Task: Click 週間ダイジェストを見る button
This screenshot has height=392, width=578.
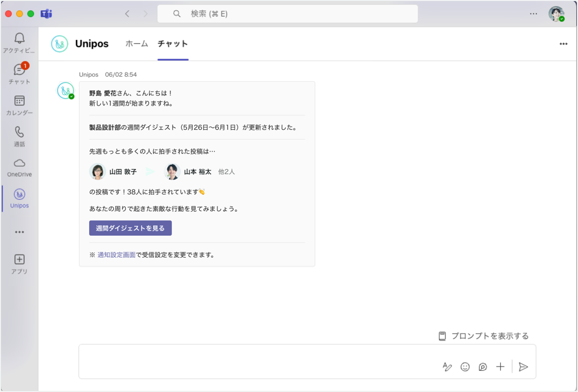Action: pyautogui.click(x=130, y=228)
